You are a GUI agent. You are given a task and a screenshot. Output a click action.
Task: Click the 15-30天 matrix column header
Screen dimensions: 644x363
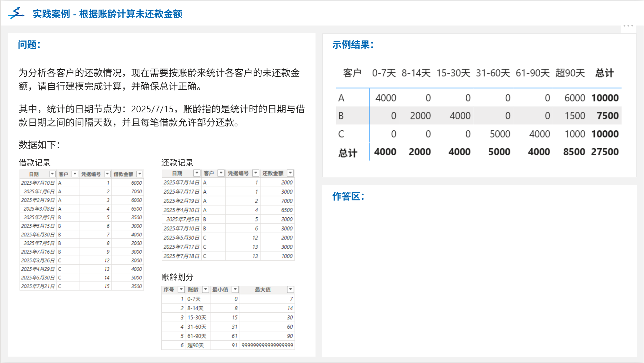(x=453, y=73)
